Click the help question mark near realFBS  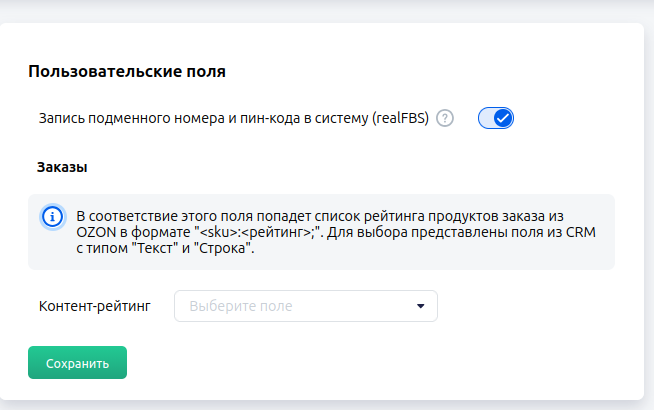[446, 118]
